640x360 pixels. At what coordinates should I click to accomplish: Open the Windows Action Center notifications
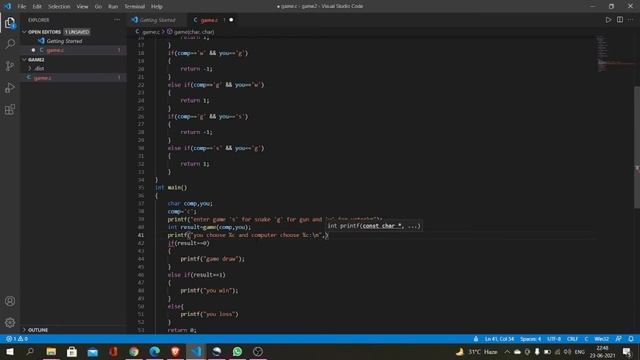click(627, 351)
